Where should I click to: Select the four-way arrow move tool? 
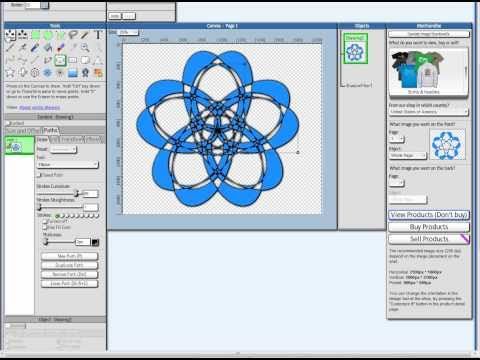[23, 73]
